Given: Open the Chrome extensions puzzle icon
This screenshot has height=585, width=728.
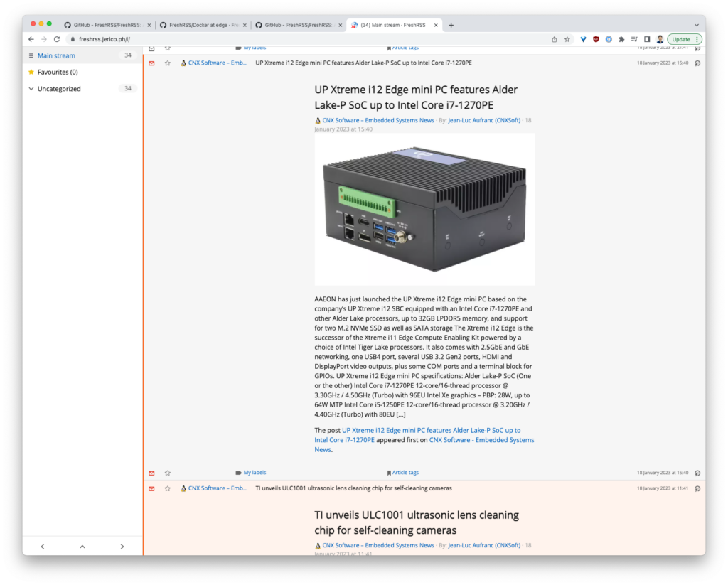Looking at the screenshot, I should click(x=621, y=39).
